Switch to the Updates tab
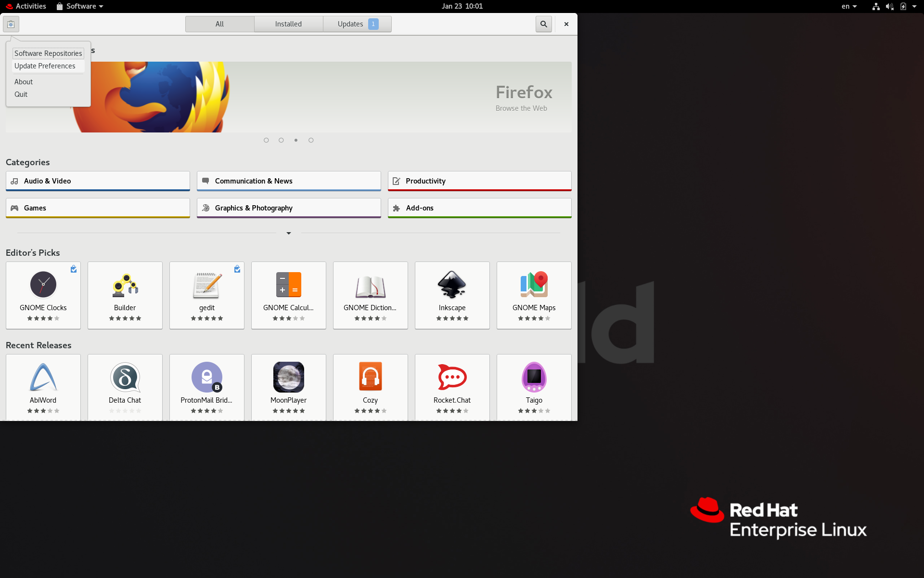The height and width of the screenshot is (578, 924). [x=358, y=24]
